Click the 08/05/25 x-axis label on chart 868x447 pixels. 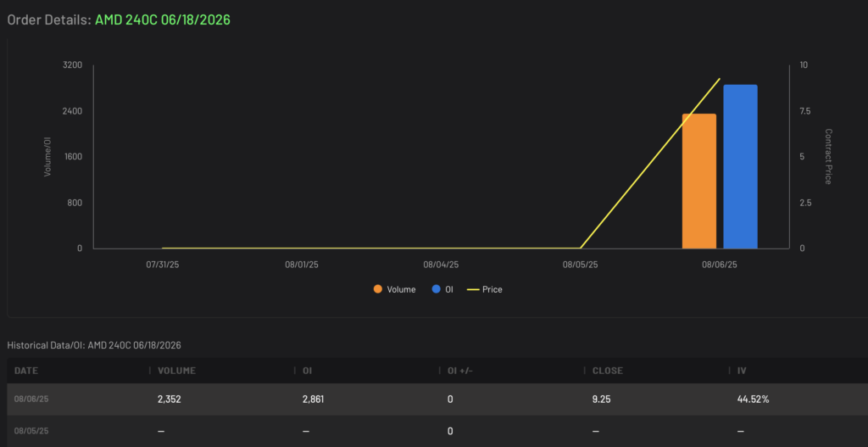[x=580, y=265]
